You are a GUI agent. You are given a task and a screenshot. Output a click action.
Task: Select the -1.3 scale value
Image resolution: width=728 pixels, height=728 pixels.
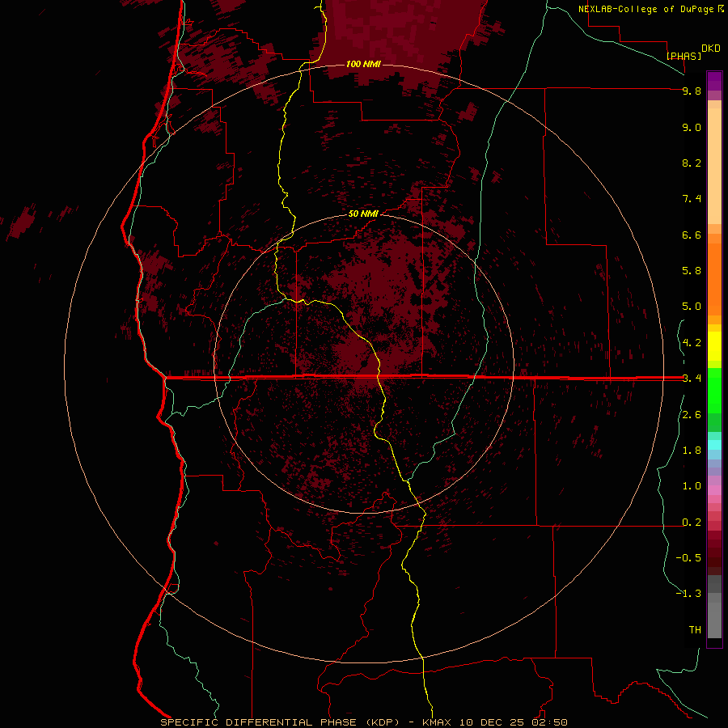click(688, 594)
